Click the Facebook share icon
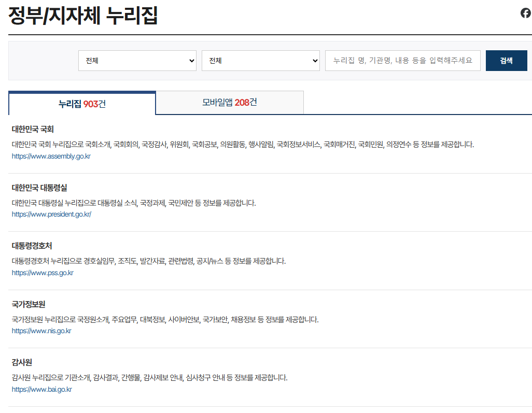532x413 pixels. (526, 13)
